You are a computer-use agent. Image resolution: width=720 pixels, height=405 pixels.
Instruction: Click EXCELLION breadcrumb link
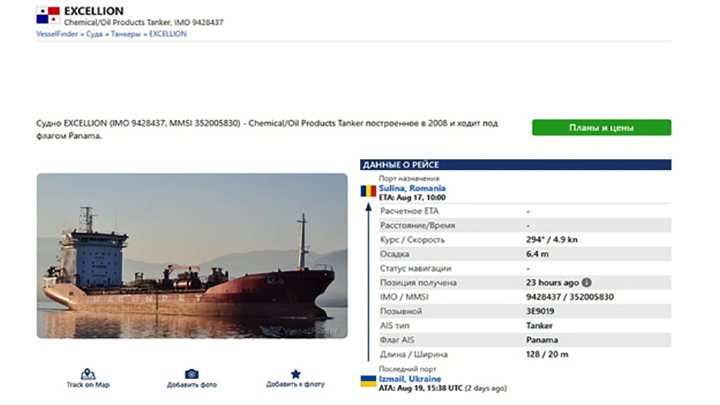pyautogui.click(x=168, y=34)
